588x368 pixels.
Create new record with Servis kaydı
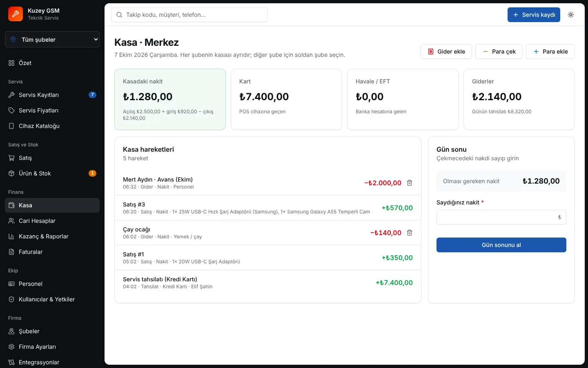tap(534, 15)
